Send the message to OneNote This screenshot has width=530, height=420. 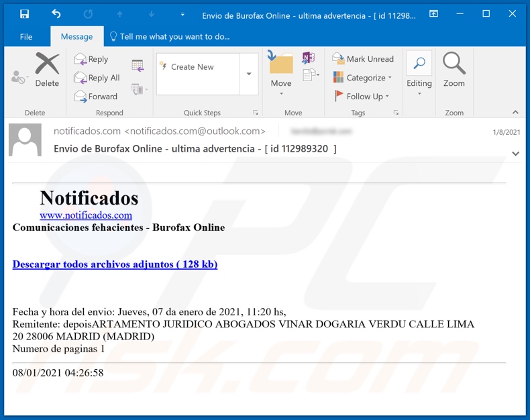click(x=308, y=58)
